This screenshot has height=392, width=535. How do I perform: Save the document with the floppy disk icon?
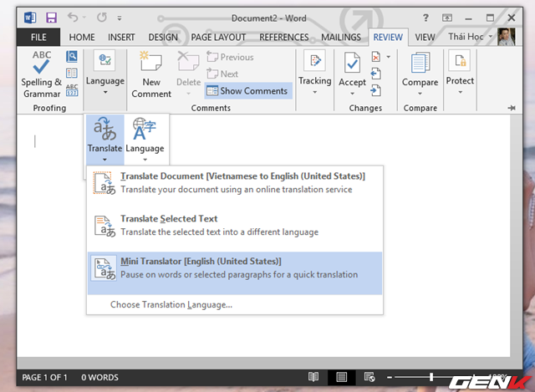click(51, 18)
